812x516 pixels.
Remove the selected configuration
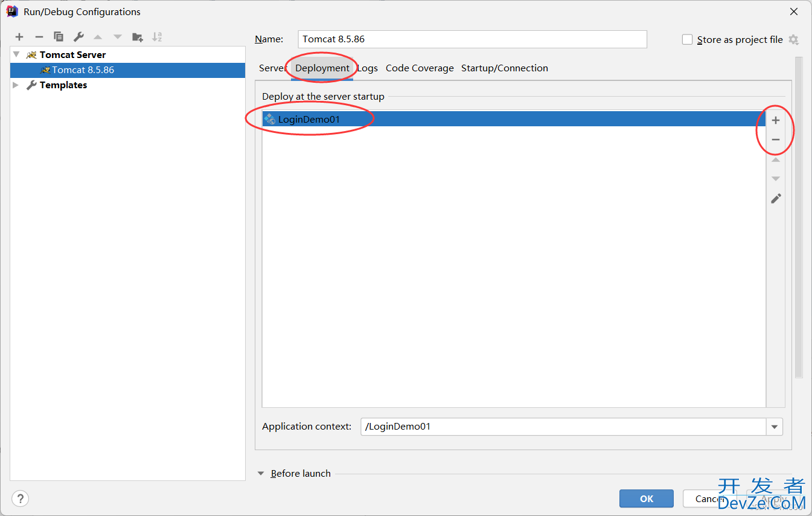click(x=39, y=37)
